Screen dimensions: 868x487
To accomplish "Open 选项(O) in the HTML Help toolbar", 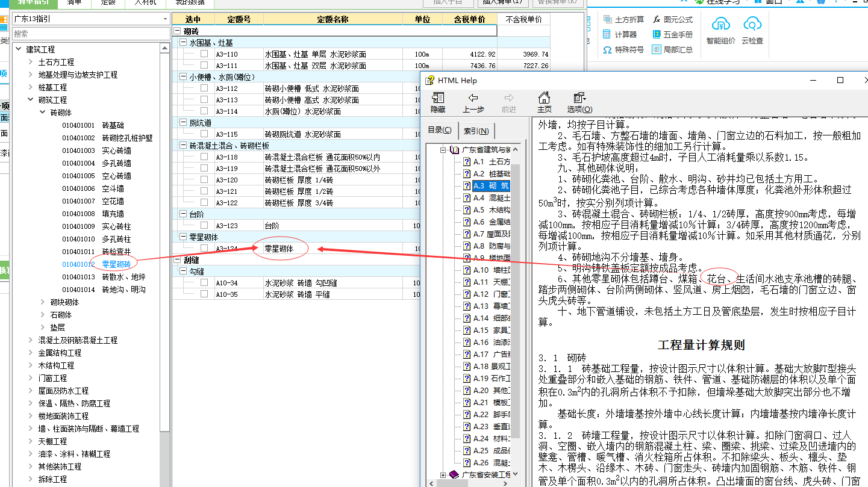I will click(x=579, y=102).
